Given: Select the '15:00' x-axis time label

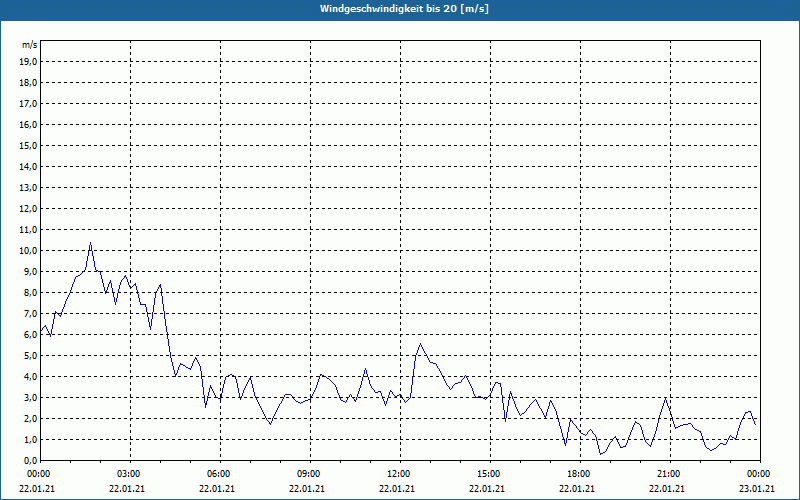Looking at the screenshot, I should (x=490, y=474).
